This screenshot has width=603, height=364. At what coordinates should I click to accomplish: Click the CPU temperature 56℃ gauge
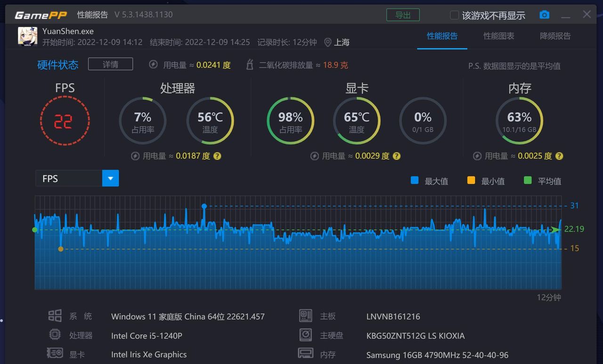(211, 121)
